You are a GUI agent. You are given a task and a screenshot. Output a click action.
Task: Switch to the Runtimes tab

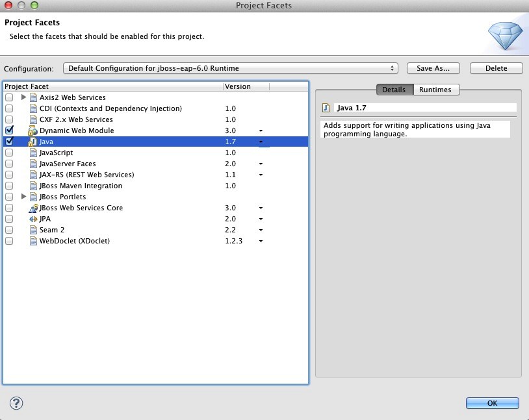coord(435,90)
